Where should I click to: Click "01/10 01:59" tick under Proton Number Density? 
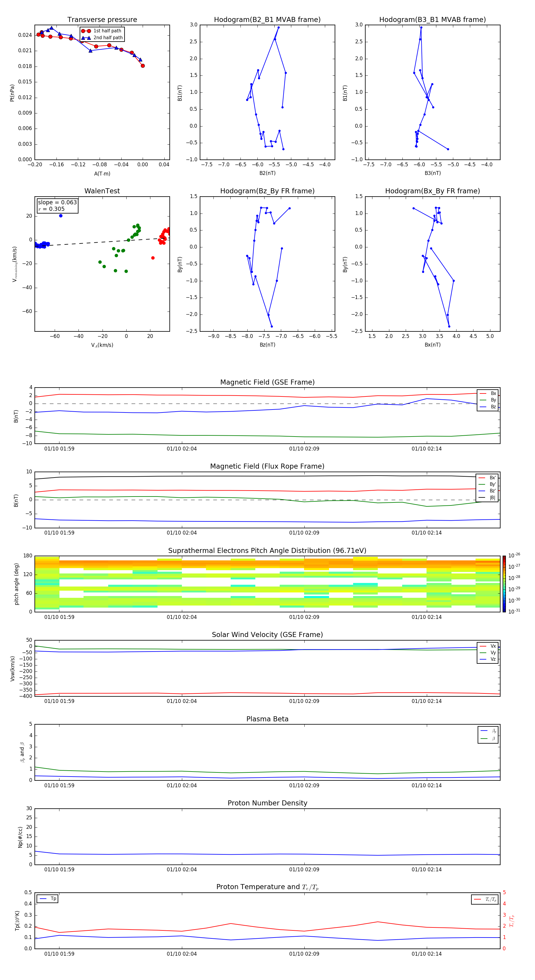59,869
